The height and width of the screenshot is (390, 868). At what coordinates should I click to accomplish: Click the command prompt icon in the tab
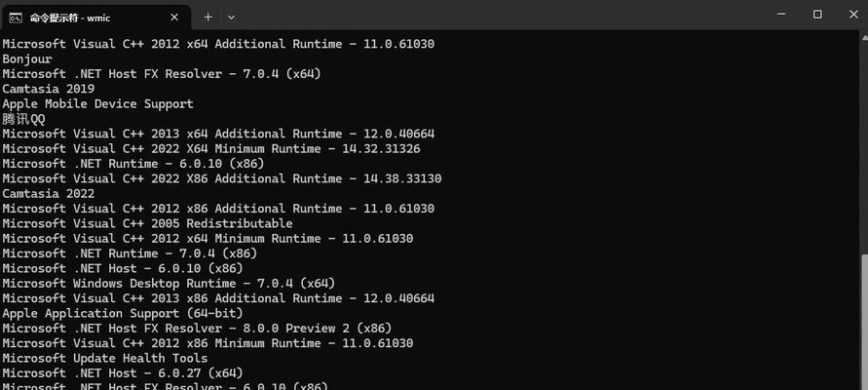pos(17,17)
